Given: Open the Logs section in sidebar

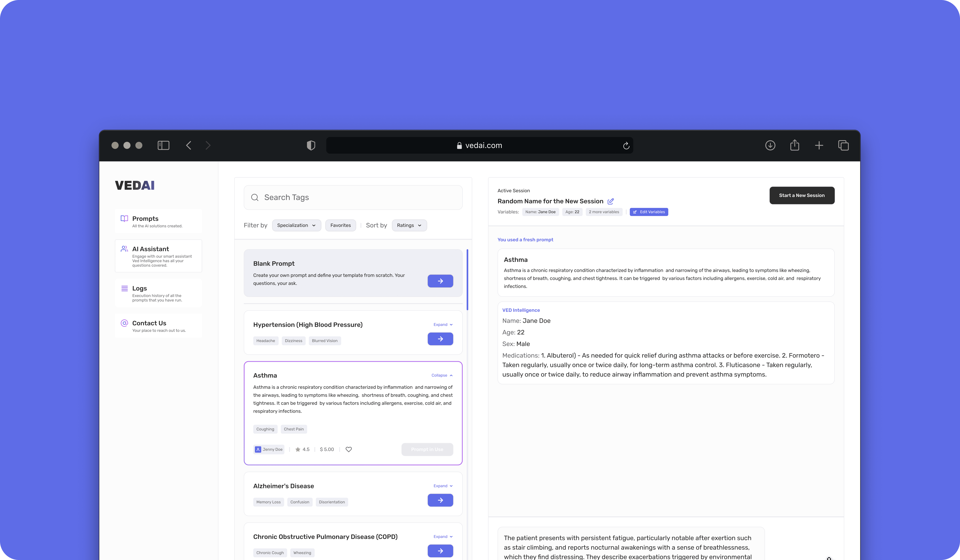Looking at the screenshot, I should point(158,293).
